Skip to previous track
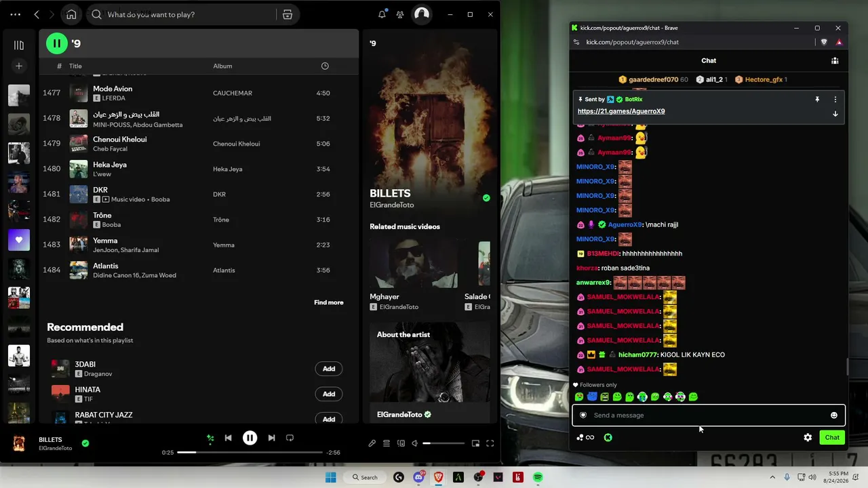 (x=229, y=438)
